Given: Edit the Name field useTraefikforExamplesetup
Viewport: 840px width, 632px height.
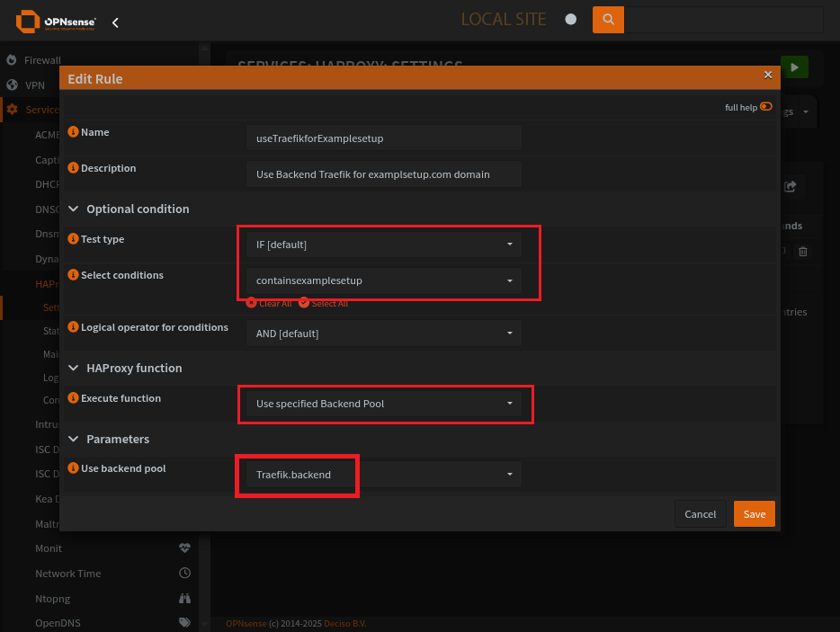Looking at the screenshot, I should pos(383,138).
